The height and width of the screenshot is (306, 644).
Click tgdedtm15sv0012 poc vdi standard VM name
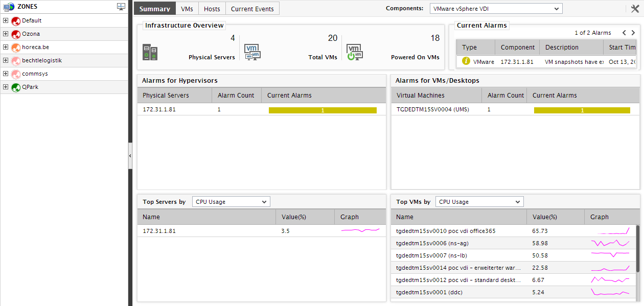458,280
